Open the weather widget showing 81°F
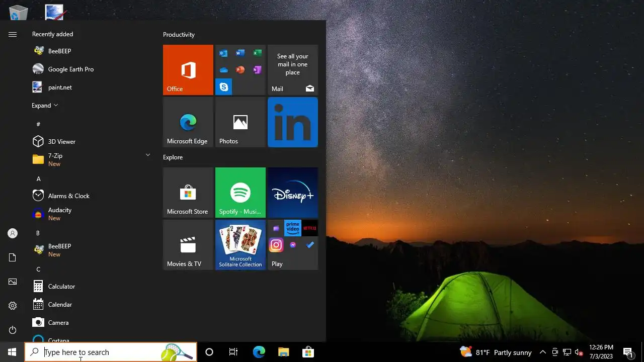644x362 pixels. [496, 352]
